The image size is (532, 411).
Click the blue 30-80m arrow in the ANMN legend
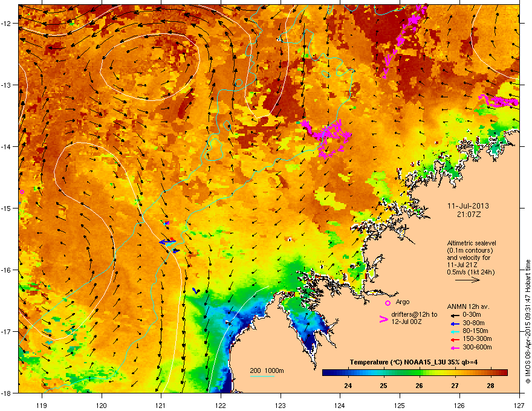pyautogui.click(x=455, y=323)
